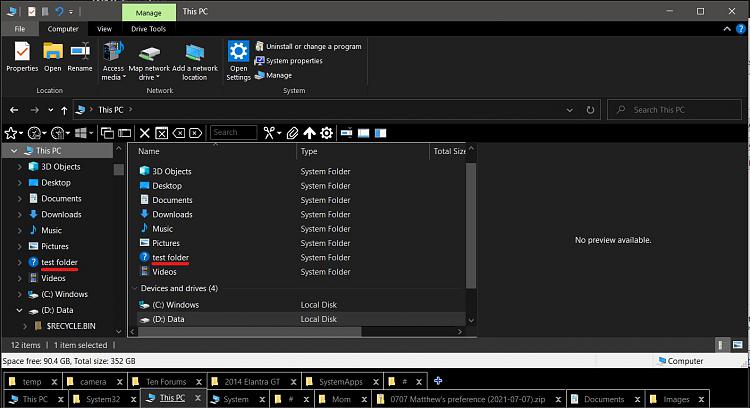Switch to large icons view in status bar
This screenshot has height=408, width=750.
738,344
